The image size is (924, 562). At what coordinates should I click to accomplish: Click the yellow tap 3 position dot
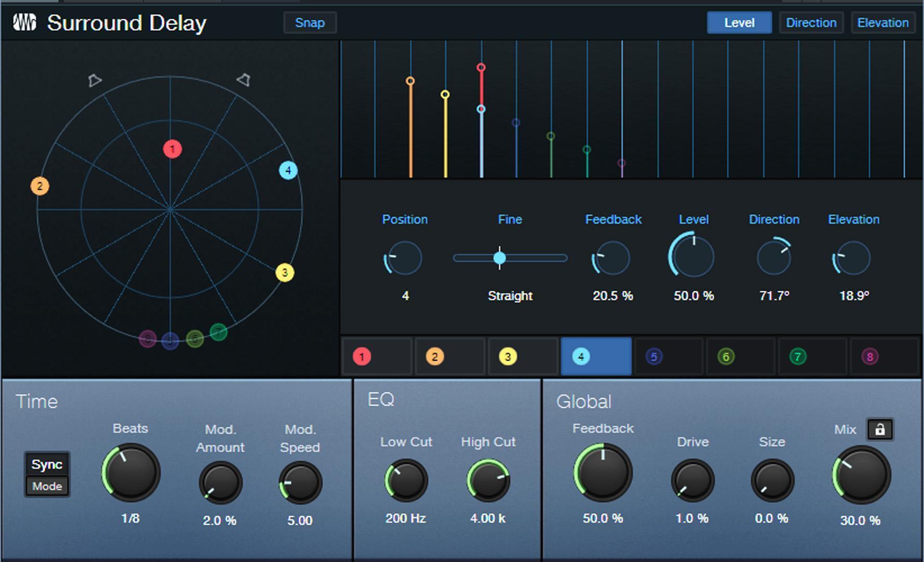click(284, 272)
